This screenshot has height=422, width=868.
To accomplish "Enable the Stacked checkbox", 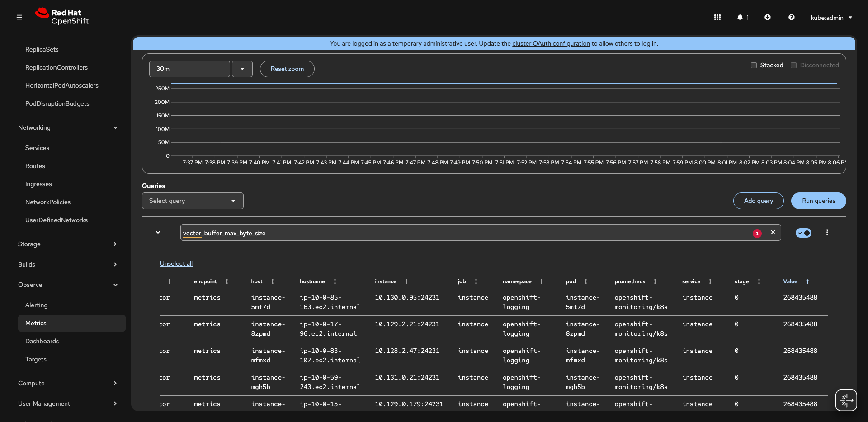I will (754, 66).
